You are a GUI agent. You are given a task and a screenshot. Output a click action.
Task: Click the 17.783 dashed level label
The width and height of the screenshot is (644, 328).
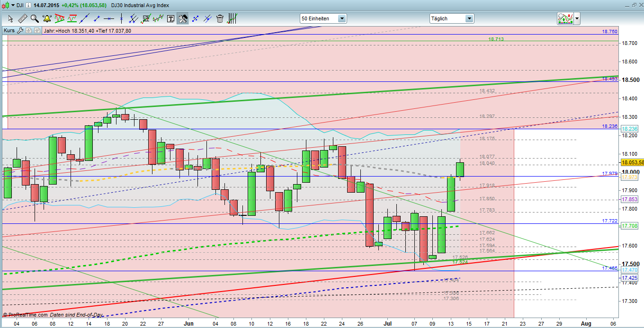coord(487,210)
